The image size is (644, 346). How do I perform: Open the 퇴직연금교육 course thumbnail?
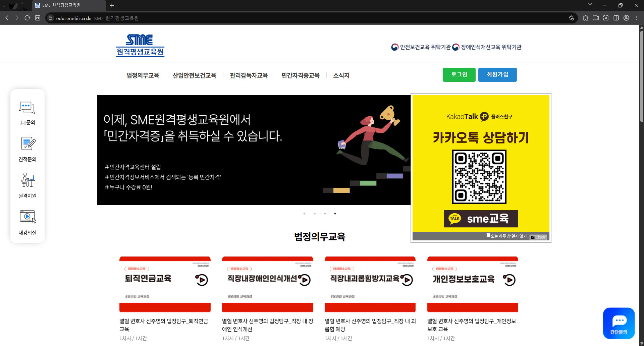pos(165,284)
